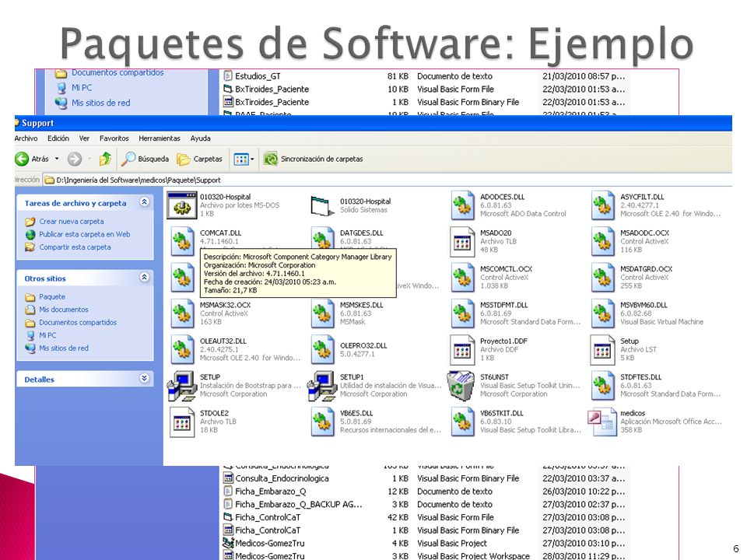Click the green Atrás back arrow
The image size is (747, 560).
(x=22, y=159)
